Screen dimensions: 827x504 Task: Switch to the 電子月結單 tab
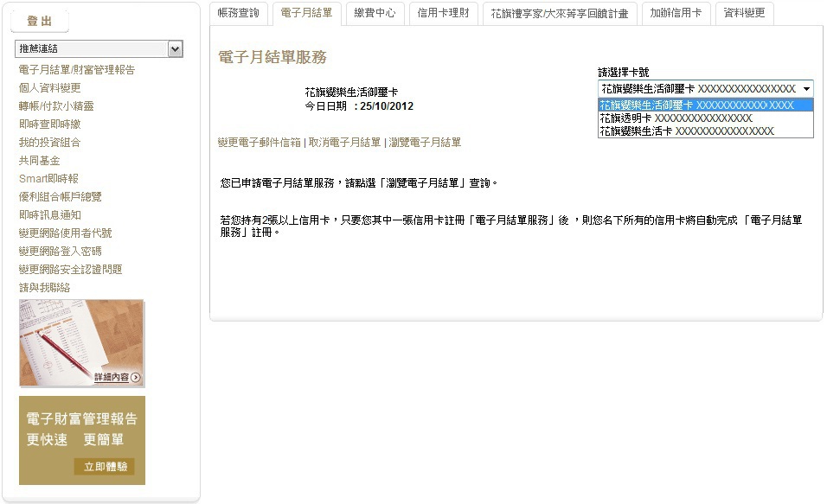306,13
